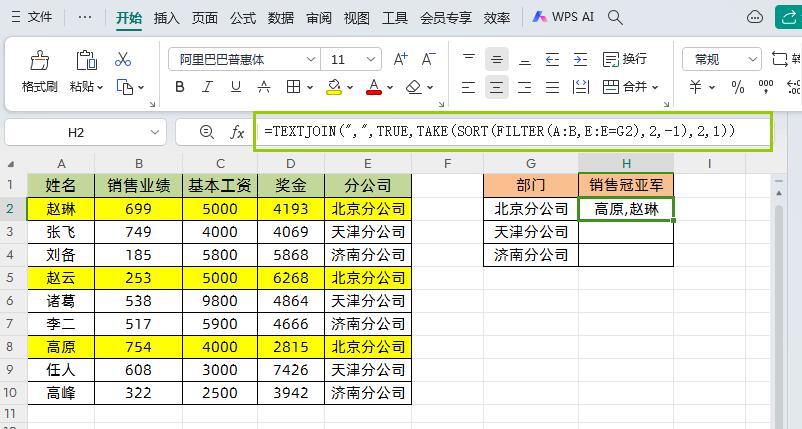
Task: Click the strikethrough text icon
Action: click(263, 87)
